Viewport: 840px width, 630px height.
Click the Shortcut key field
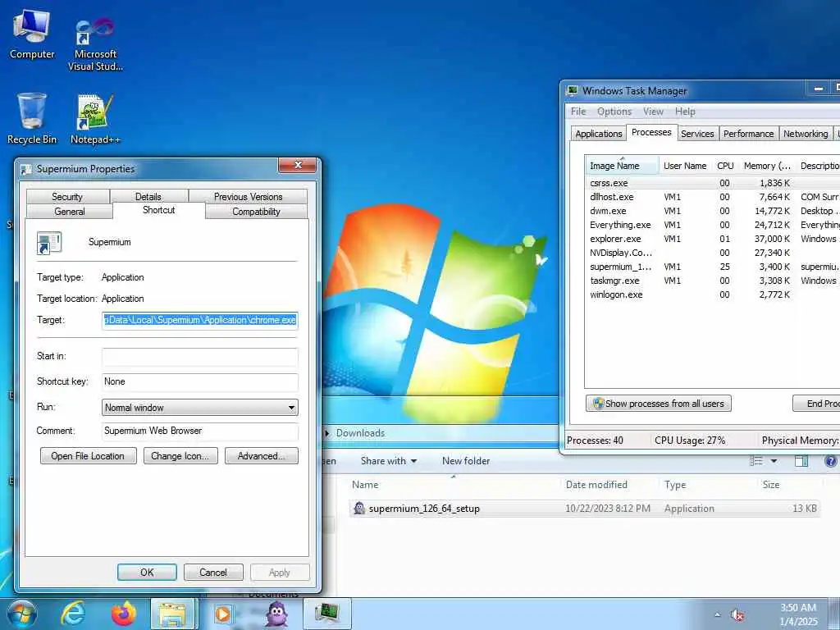point(200,382)
